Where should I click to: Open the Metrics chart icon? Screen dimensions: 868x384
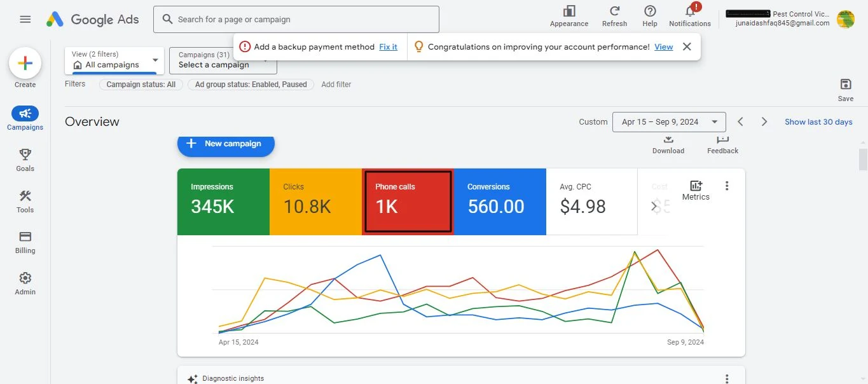[696, 186]
